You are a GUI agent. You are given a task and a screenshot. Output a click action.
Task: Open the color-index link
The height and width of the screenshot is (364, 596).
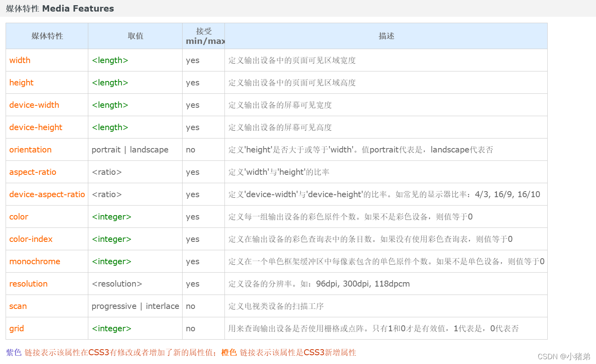coord(31,239)
